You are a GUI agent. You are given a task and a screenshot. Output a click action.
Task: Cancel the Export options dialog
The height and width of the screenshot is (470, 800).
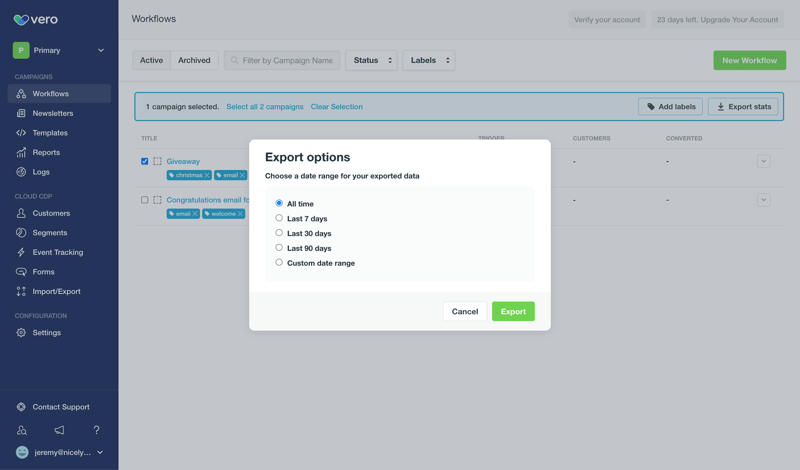point(464,311)
